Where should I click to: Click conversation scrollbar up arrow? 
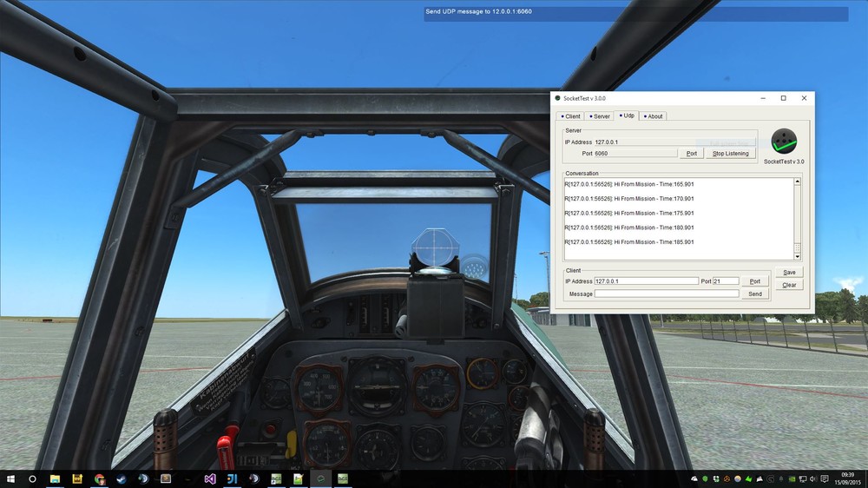click(797, 181)
